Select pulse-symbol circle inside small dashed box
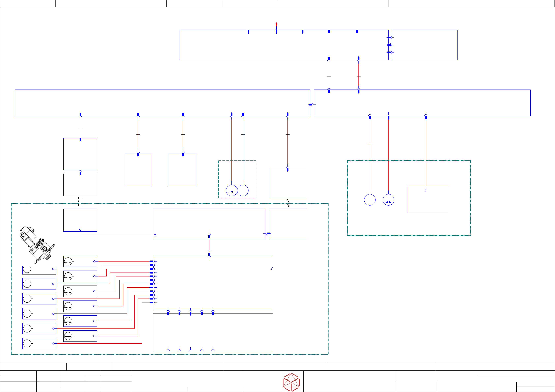The image size is (555, 392). pyautogui.click(x=231, y=190)
